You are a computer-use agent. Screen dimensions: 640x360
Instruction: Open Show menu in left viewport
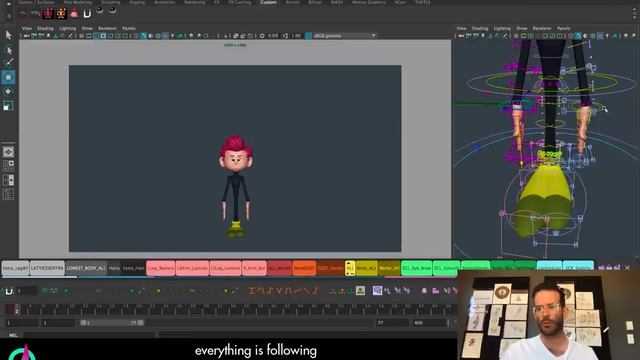87,29
